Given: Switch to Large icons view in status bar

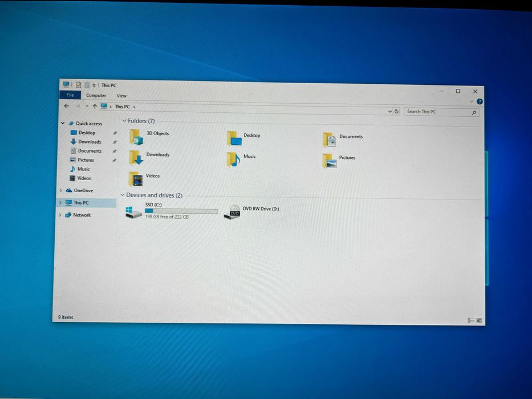Looking at the screenshot, I should pyautogui.click(x=479, y=320).
